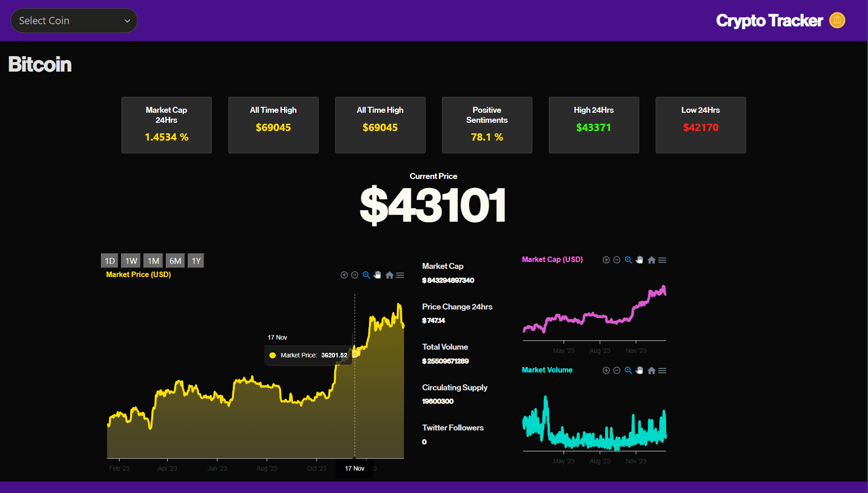Click the Market Volume chart title
This screenshot has width=868, height=493.
(547, 370)
